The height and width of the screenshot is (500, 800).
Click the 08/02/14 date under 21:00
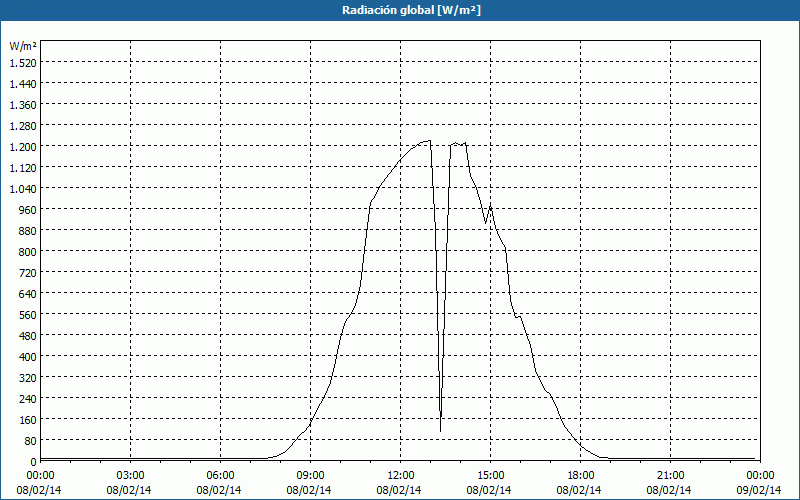tap(668, 490)
